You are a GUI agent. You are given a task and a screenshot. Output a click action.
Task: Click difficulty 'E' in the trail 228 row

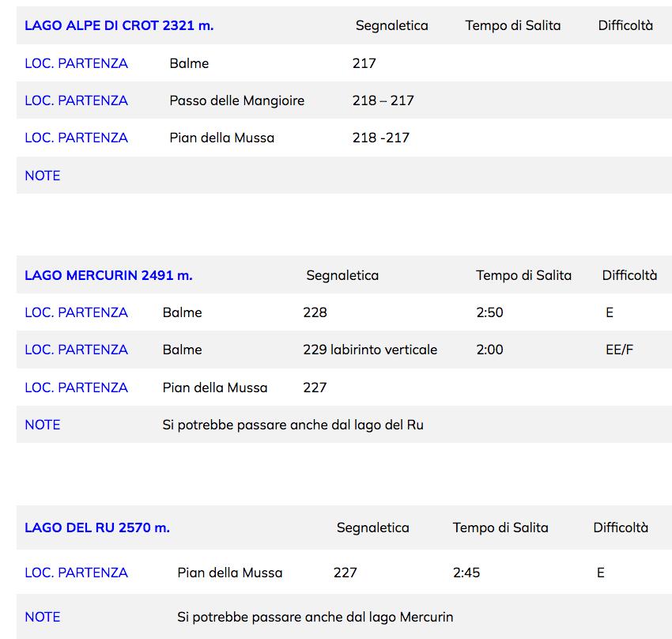tap(610, 312)
